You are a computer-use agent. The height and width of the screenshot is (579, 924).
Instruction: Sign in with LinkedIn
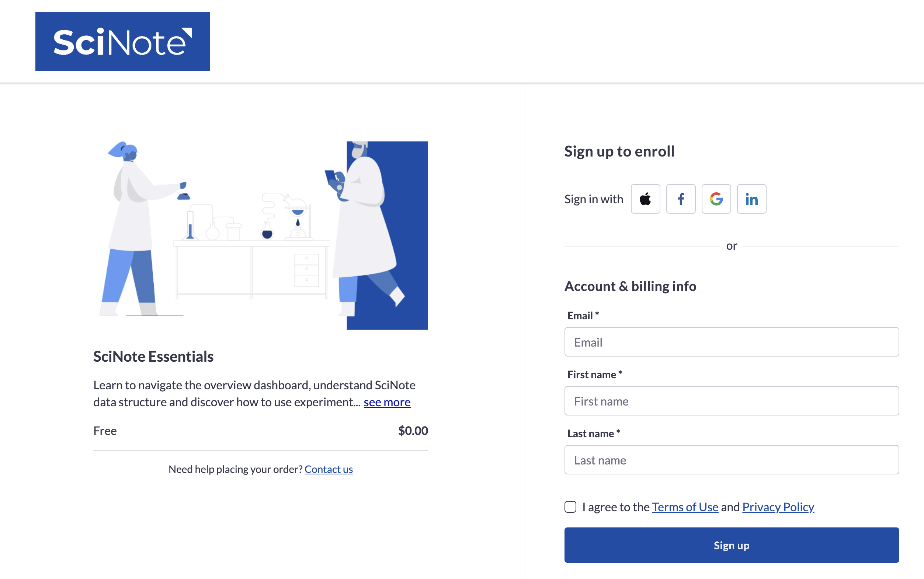(x=751, y=199)
